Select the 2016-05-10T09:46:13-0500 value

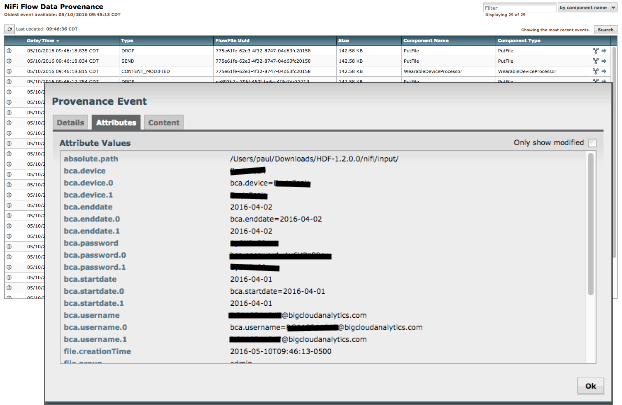280,351
